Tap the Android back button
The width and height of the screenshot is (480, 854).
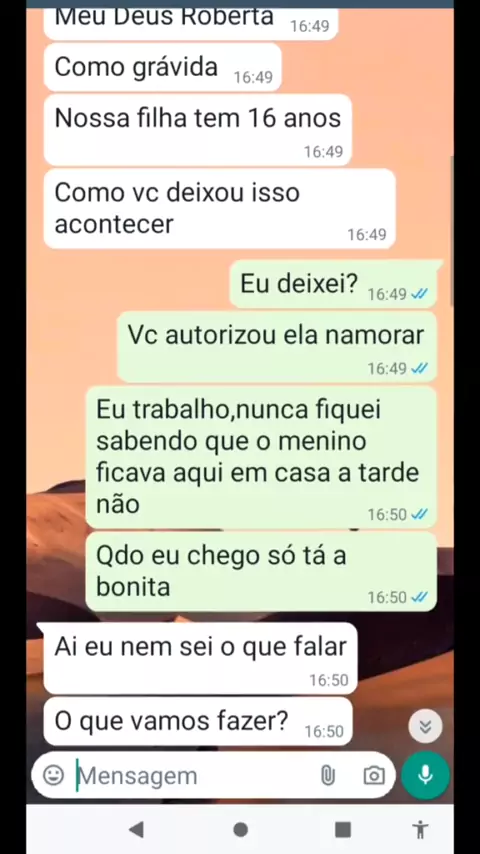coord(136,829)
